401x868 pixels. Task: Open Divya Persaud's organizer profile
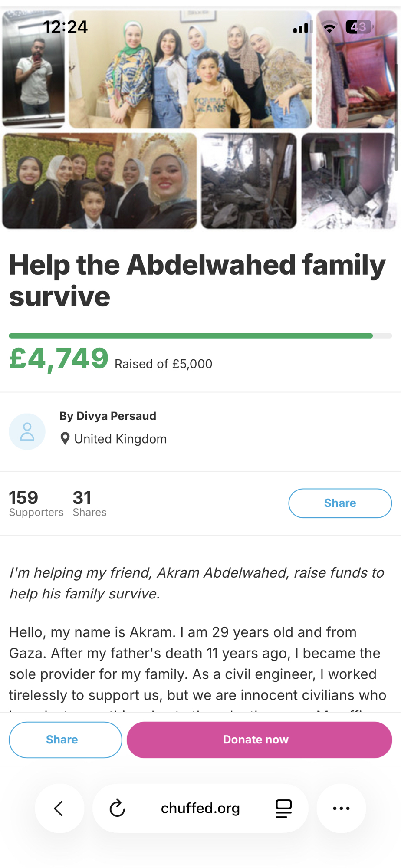coord(108,416)
